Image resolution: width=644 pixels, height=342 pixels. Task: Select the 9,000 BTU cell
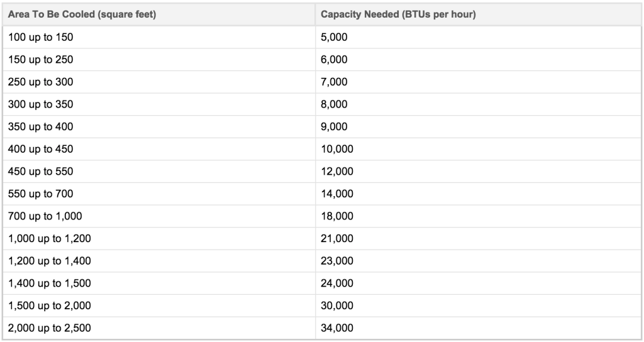point(334,126)
